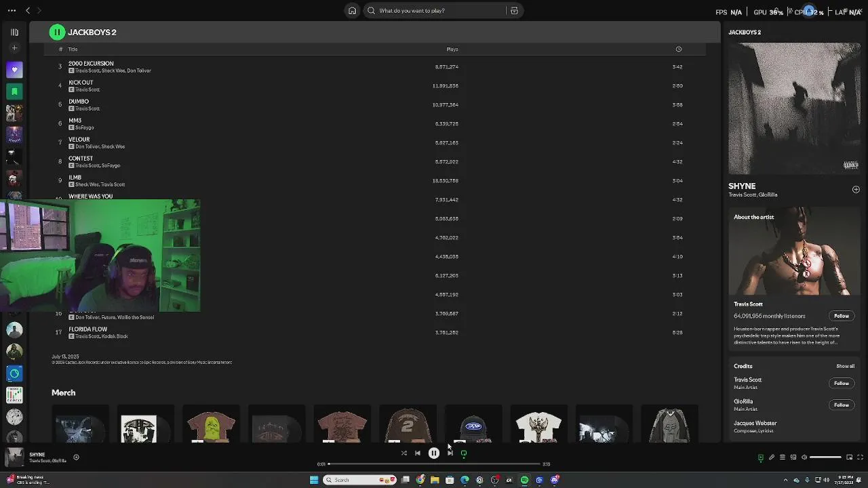The width and height of the screenshot is (868, 488).
Task: Create a new playlist with plus icon
Action: pos(14,48)
